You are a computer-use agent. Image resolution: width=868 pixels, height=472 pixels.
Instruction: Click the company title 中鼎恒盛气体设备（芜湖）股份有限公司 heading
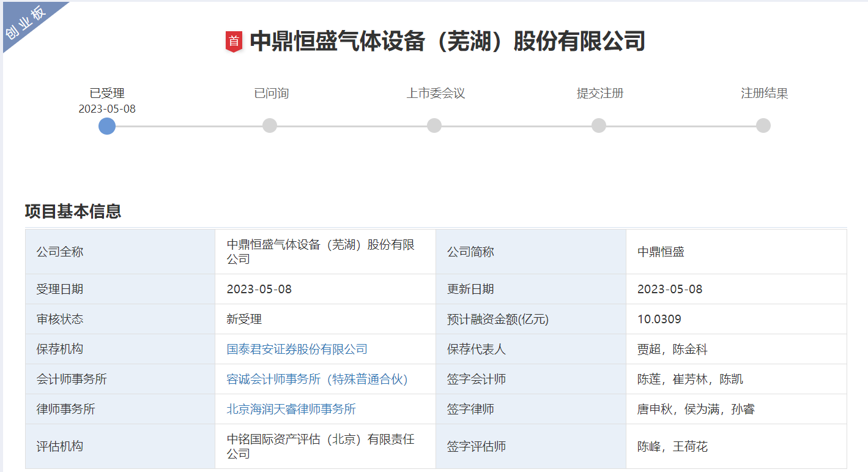tap(448, 41)
